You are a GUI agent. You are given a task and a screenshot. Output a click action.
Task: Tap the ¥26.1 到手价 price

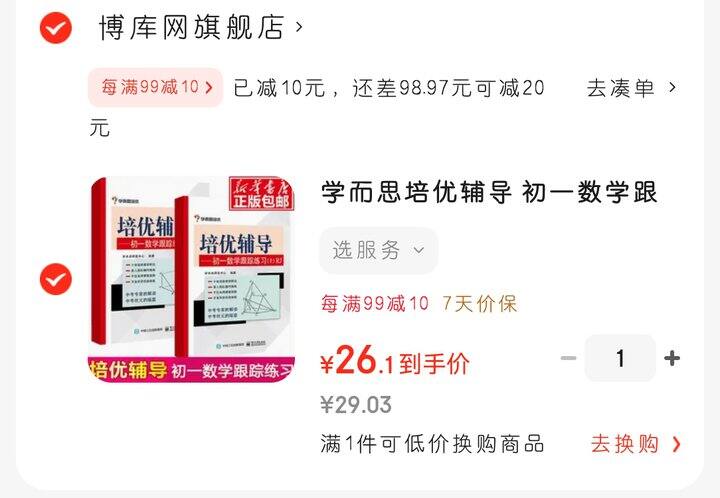[x=395, y=361]
